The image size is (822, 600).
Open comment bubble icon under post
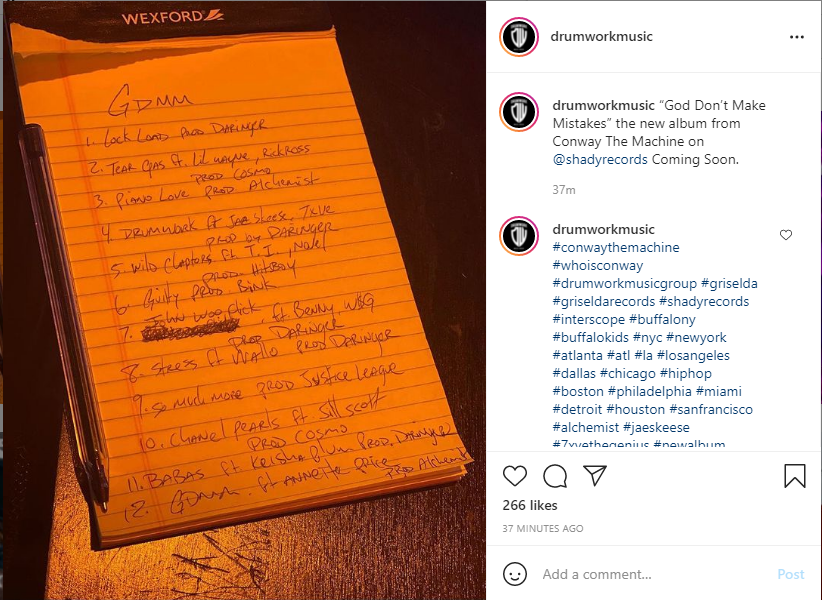tap(555, 476)
